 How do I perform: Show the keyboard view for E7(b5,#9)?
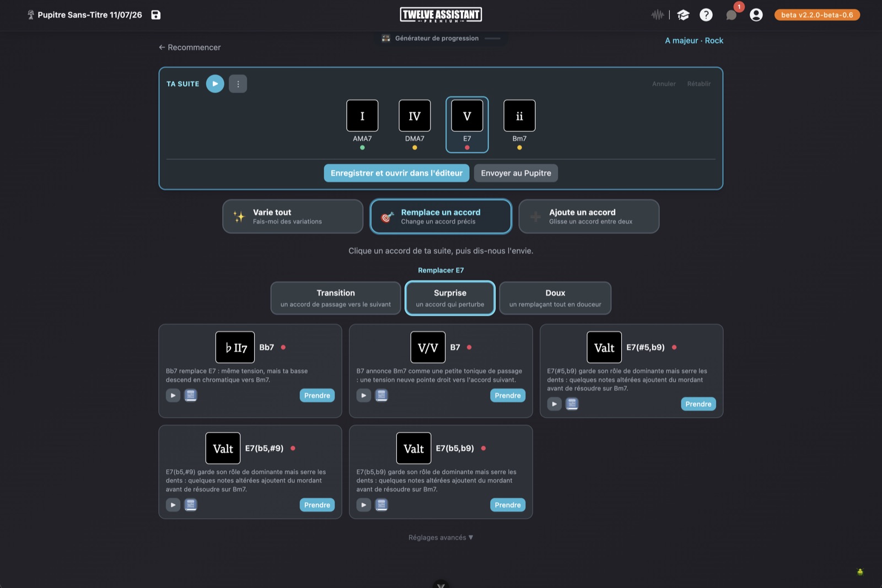coord(191,505)
